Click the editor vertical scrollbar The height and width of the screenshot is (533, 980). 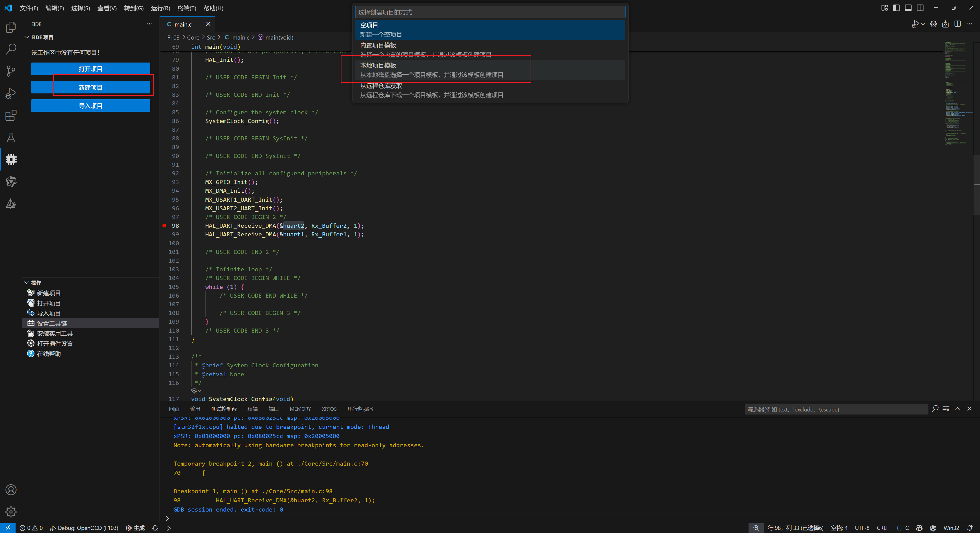977,185
